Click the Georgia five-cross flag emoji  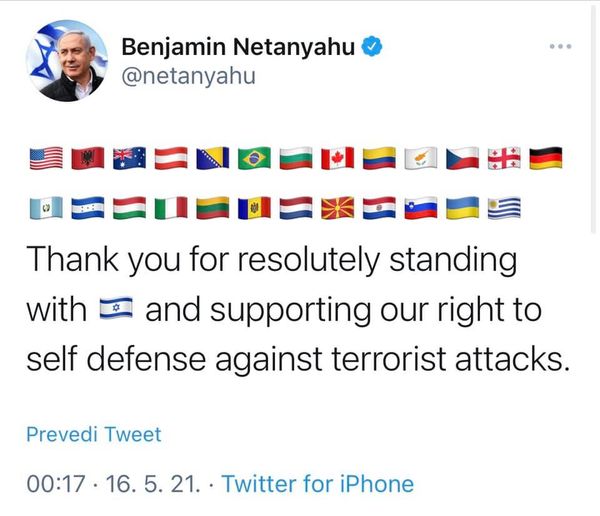503,158
